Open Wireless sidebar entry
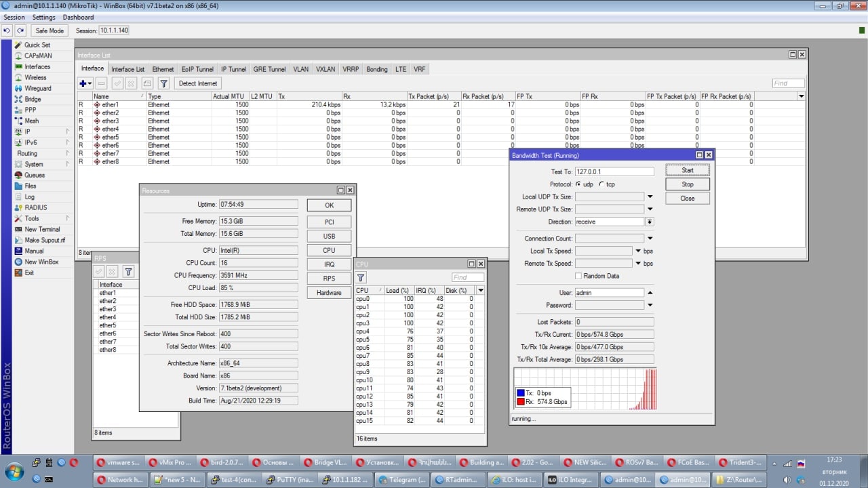The width and height of the screenshot is (868, 488). (x=35, y=77)
